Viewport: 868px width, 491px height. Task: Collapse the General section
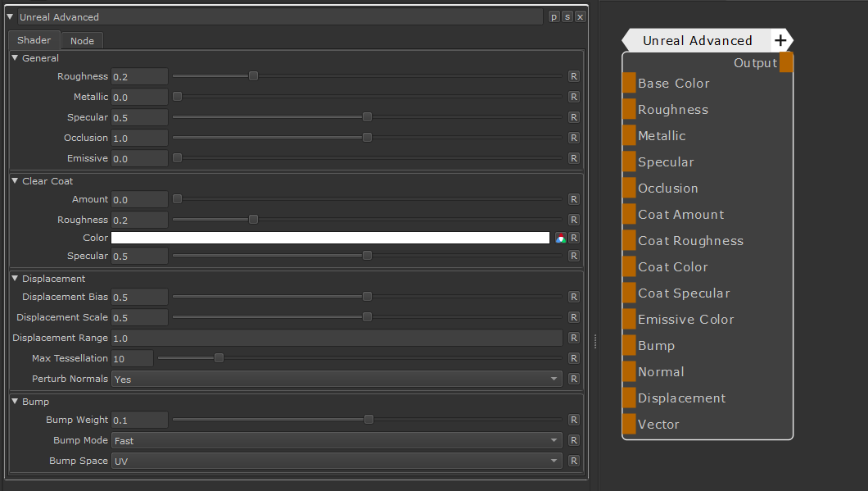tap(15, 58)
